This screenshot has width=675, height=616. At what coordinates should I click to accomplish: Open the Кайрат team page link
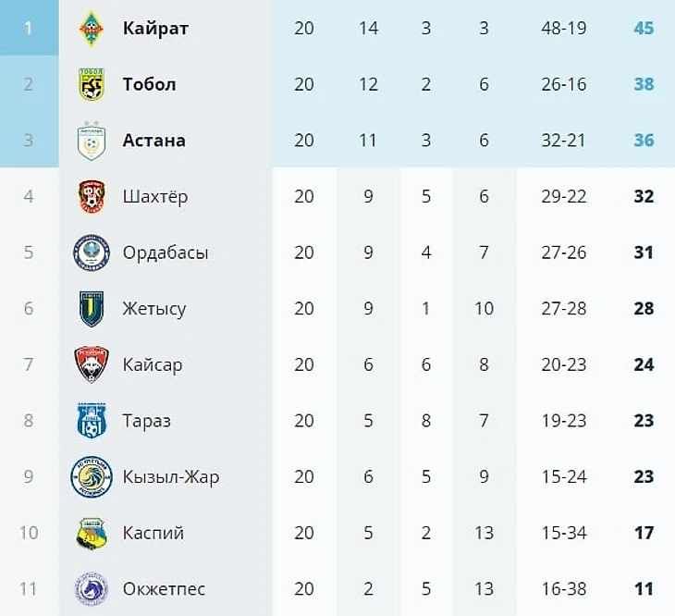[x=155, y=29]
